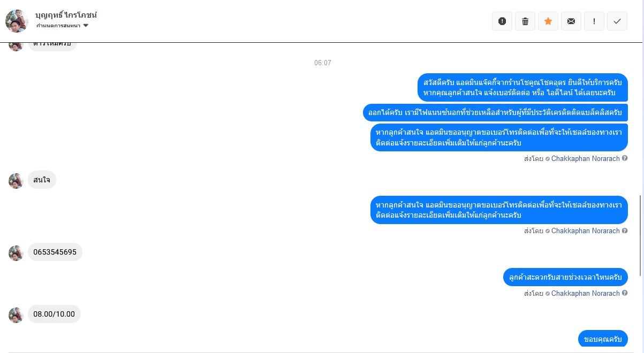Click help icon beside last Chakkaphan Norarach

(x=625, y=293)
